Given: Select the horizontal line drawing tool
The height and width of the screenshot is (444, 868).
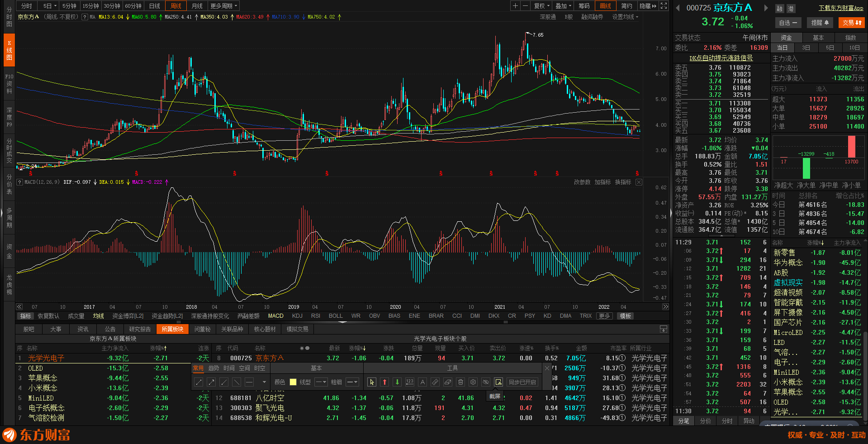Looking at the screenshot, I should point(249,382).
